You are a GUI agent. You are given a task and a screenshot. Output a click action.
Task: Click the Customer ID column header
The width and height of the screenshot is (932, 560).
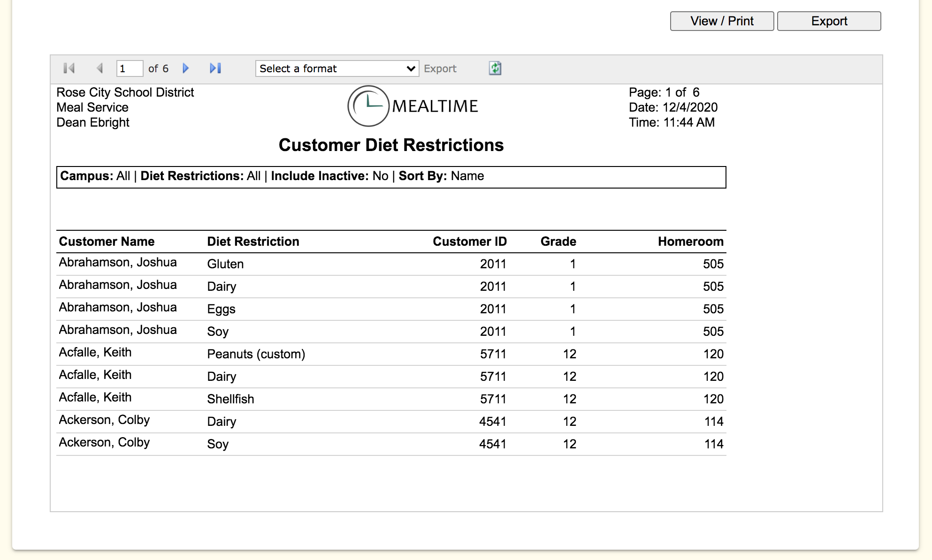[x=469, y=242]
